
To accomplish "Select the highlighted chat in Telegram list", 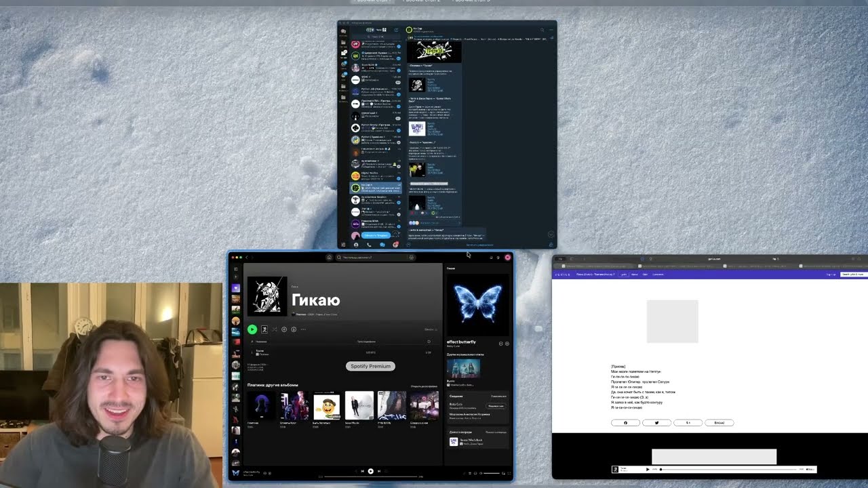I will pos(376,188).
